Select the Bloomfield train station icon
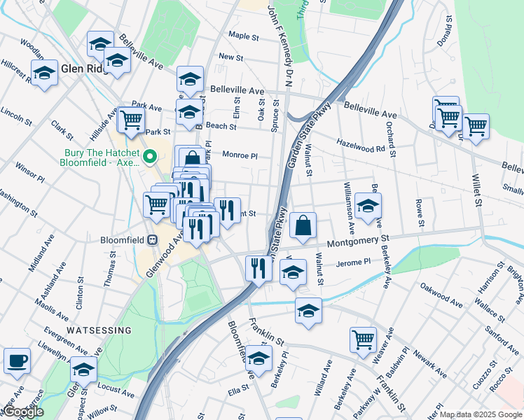Image resolution: width=524 pixels, height=420 pixels. [153, 239]
